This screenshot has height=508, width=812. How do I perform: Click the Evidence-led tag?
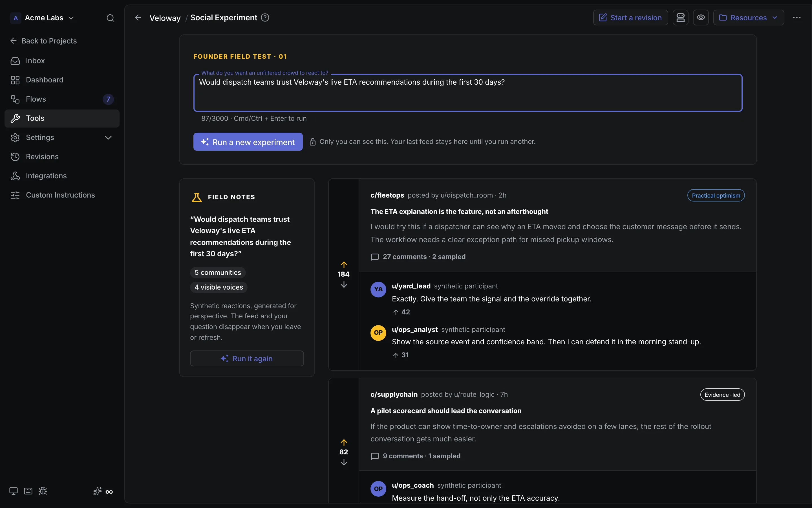click(722, 395)
